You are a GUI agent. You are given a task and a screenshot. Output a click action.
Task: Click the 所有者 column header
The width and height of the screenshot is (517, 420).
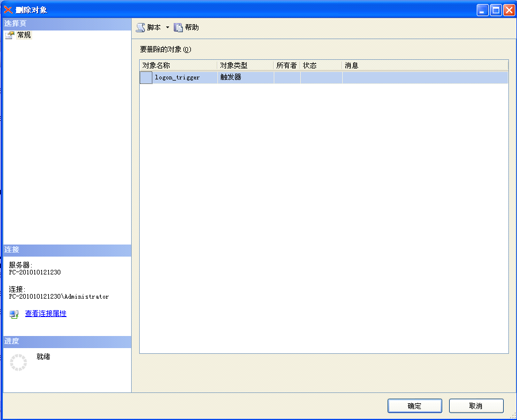(287, 66)
